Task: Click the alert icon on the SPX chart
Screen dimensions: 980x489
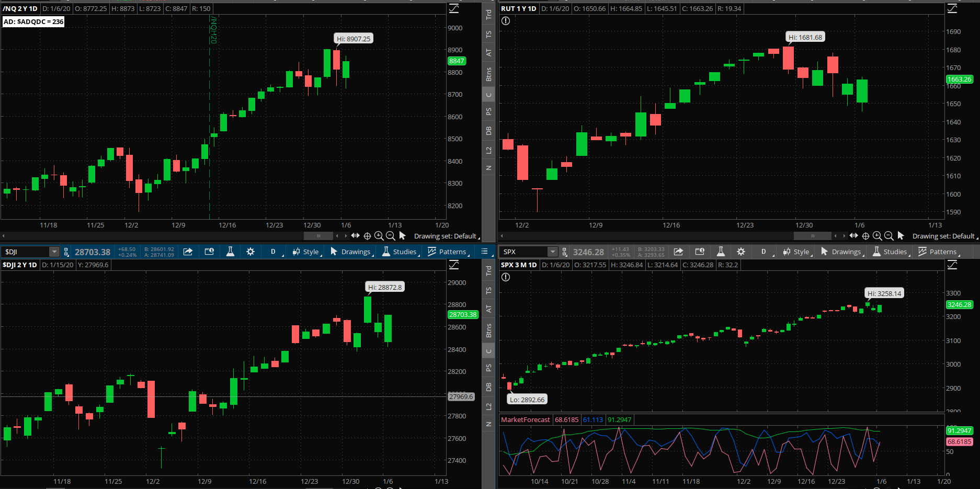Action: (x=506, y=277)
